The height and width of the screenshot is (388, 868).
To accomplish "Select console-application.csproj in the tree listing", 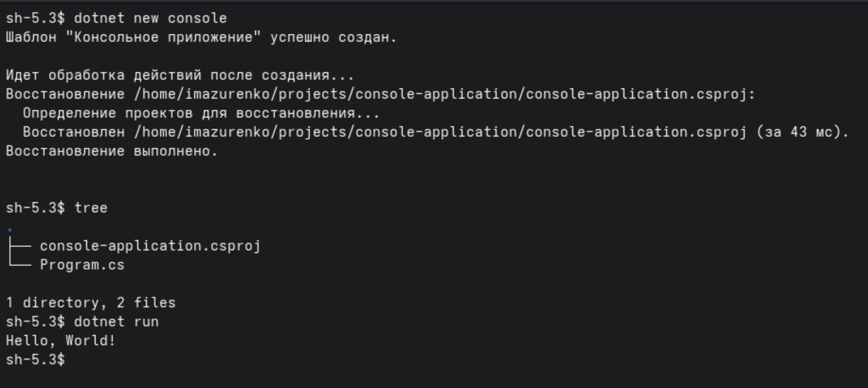I will point(150,246).
